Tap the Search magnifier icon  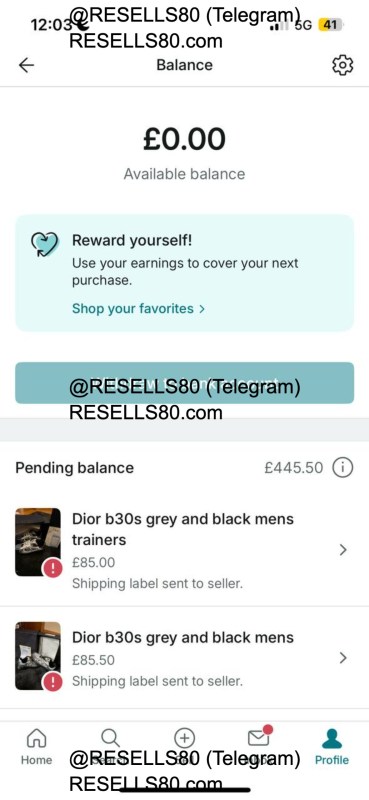110,738
